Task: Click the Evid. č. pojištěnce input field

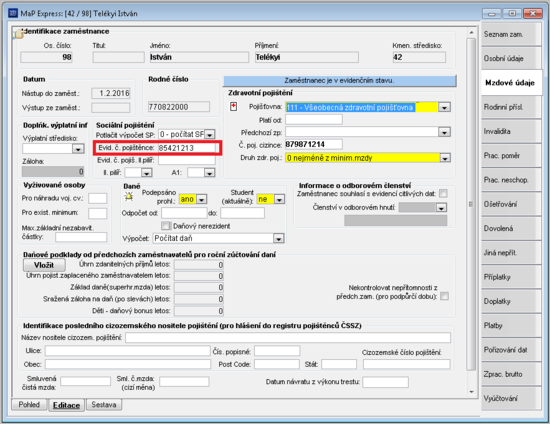Action: point(187,148)
